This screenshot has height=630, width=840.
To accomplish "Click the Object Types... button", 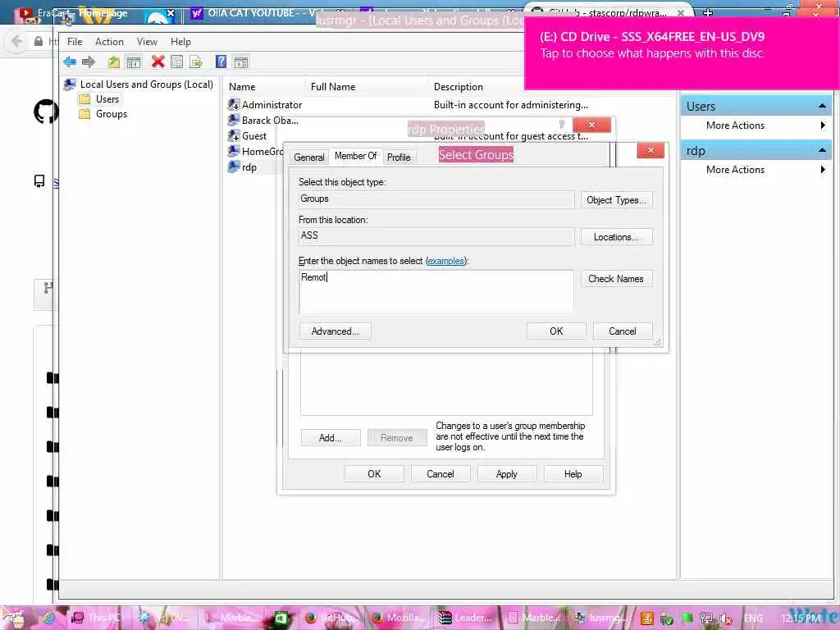I will click(x=616, y=200).
